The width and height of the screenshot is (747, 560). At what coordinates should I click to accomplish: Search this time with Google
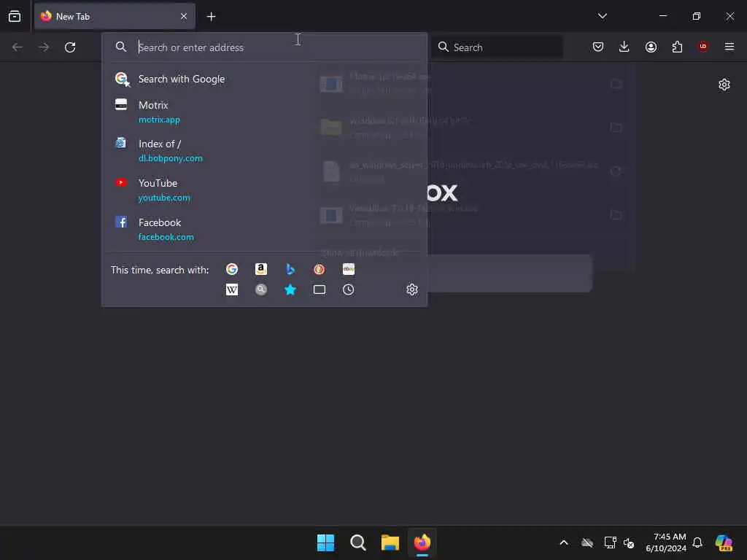tap(232, 270)
